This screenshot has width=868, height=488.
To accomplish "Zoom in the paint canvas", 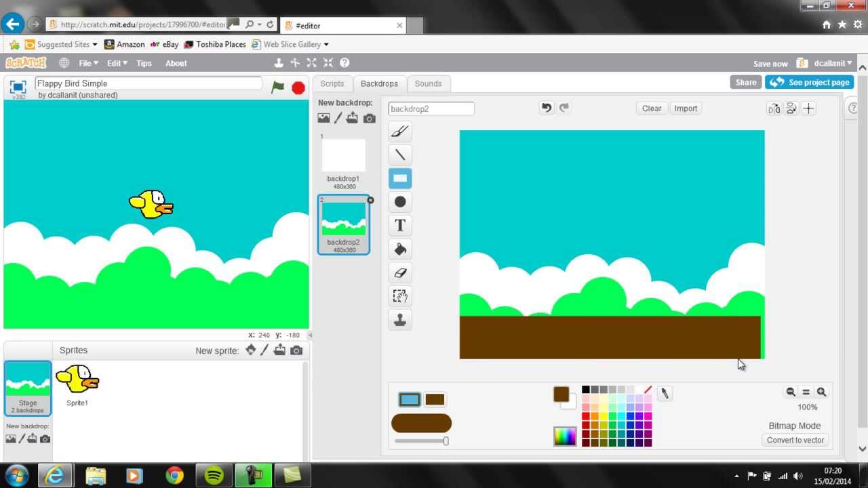I will [x=821, y=392].
